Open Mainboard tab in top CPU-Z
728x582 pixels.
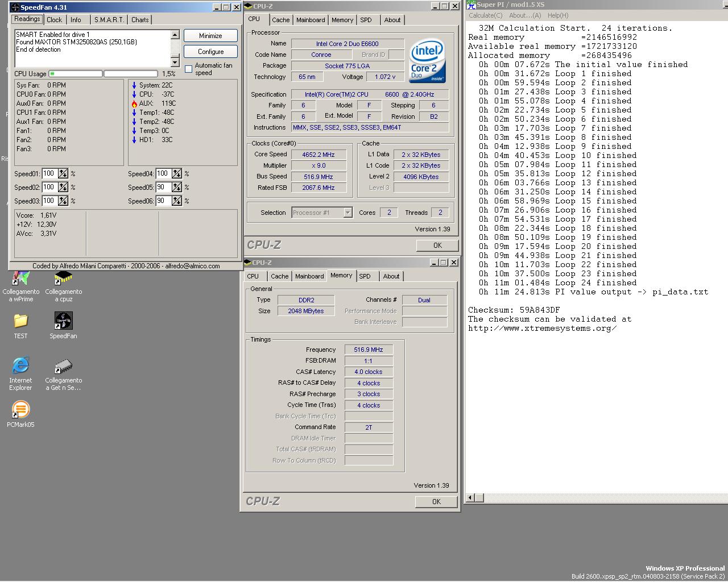pyautogui.click(x=311, y=20)
